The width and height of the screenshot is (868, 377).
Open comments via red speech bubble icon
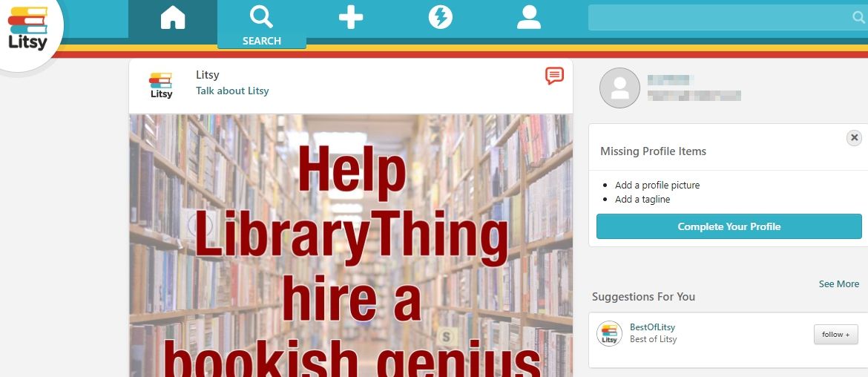554,76
